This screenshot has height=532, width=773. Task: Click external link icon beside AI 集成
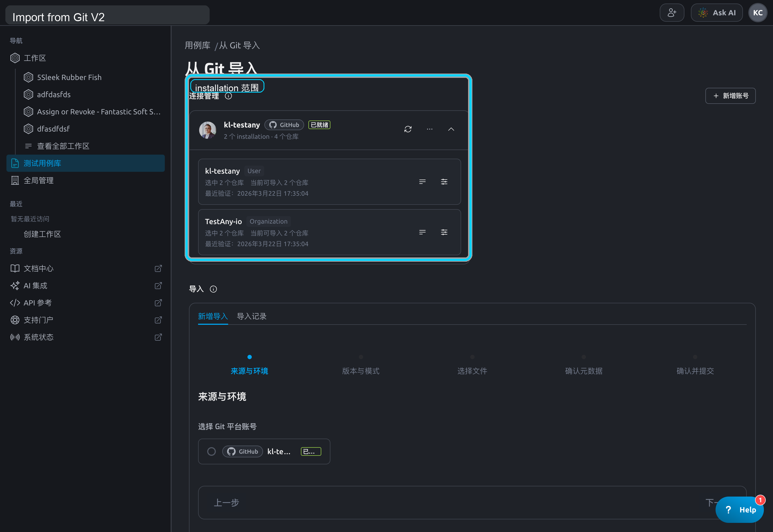pyautogui.click(x=158, y=286)
